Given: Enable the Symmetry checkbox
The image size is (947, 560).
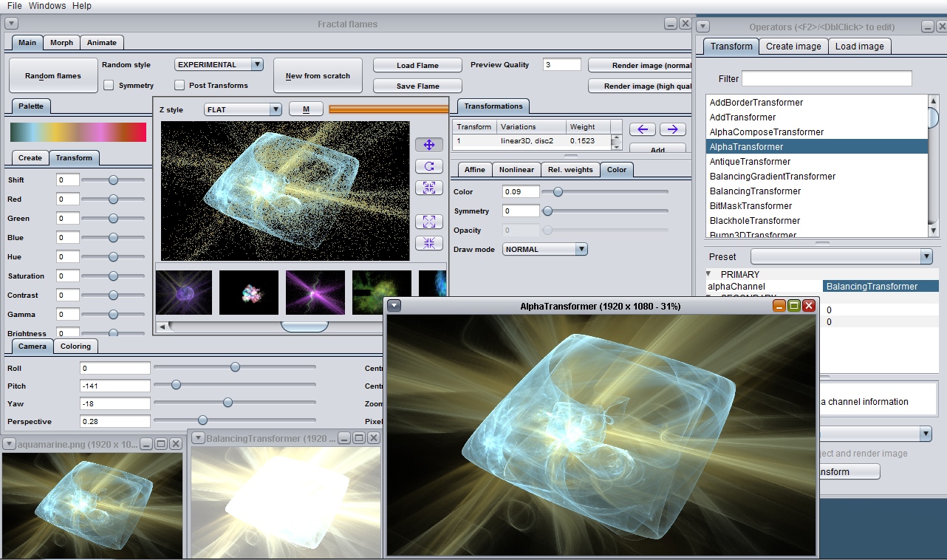Looking at the screenshot, I should [x=109, y=85].
